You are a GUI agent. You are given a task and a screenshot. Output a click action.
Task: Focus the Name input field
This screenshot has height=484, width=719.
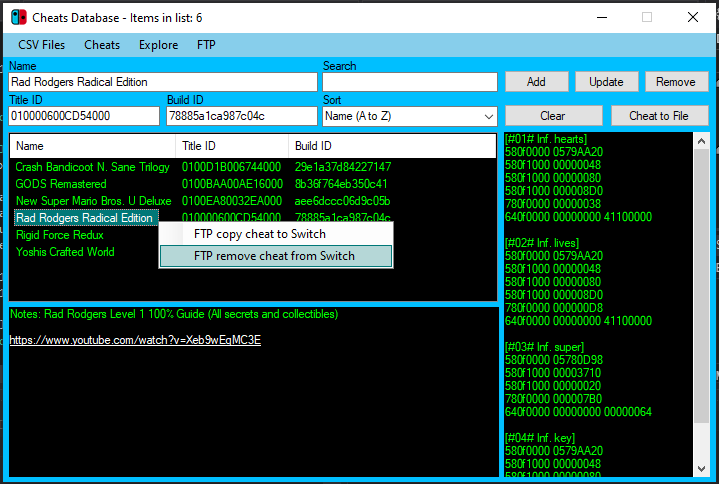[163, 82]
